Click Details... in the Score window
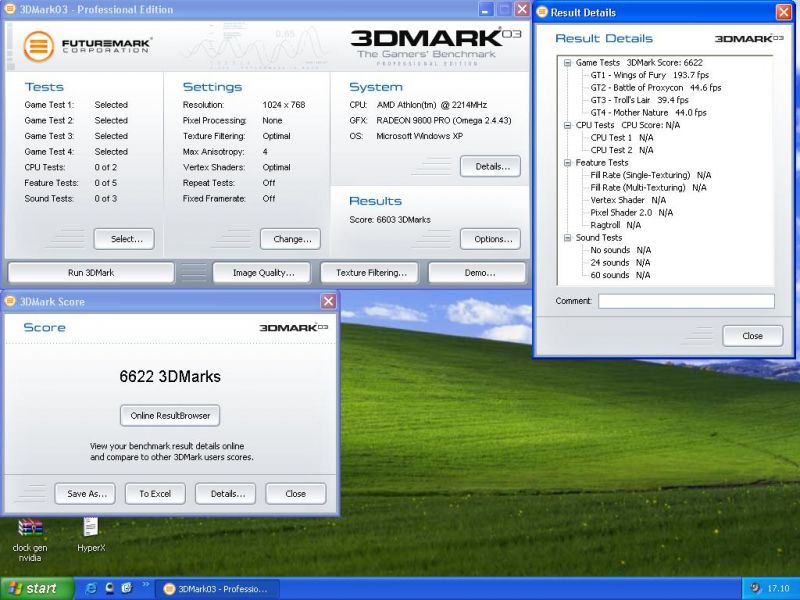 [226, 493]
